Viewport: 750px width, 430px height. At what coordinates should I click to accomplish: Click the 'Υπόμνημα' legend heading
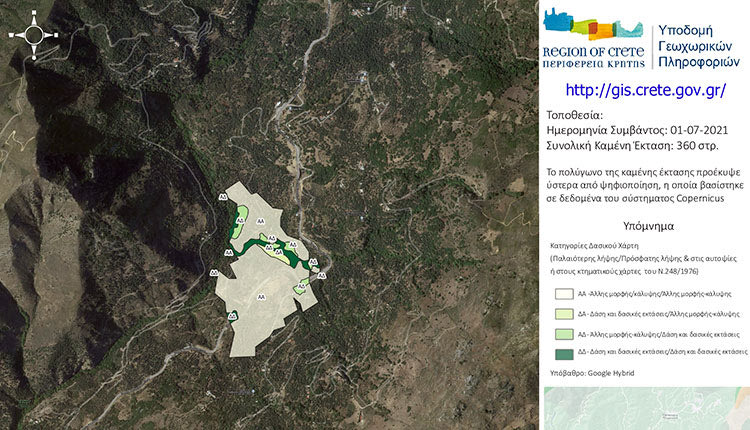tap(648, 226)
